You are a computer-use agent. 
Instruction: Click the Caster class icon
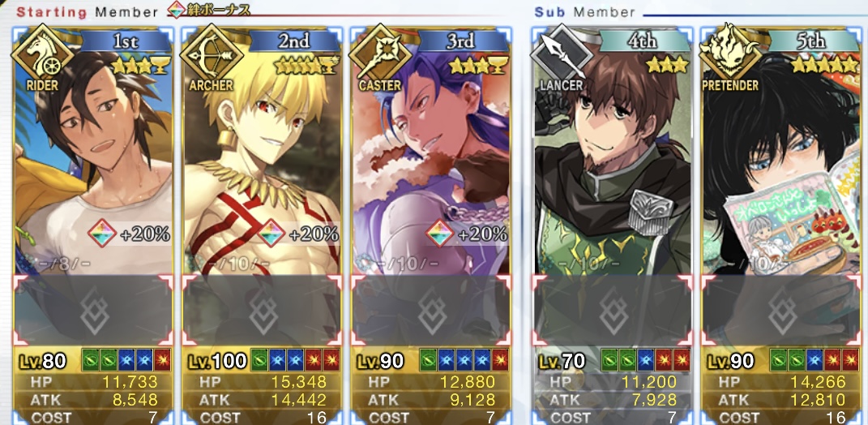pos(381,54)
